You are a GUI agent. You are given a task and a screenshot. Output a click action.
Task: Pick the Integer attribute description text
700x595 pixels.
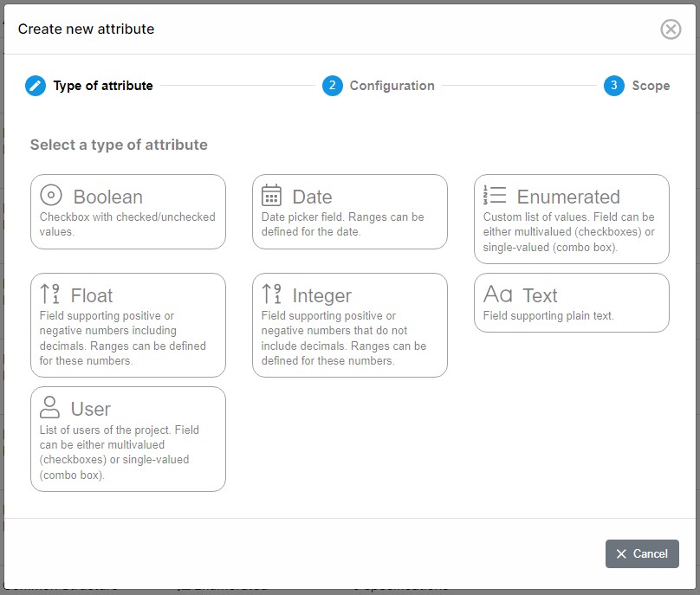(x=344, y=338)
